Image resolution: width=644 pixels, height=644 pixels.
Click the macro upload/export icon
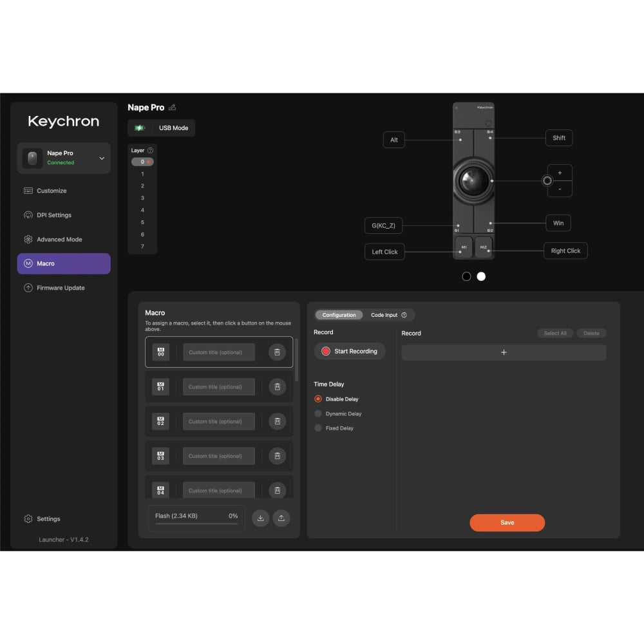pos(281,518)
